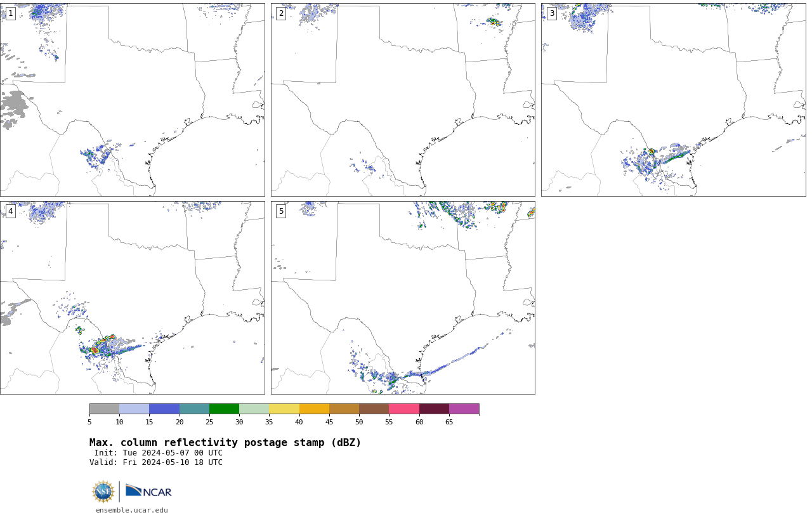Click the 'Valid: Fri 2024-05-10 18 UTC' text
The width and height of the screenshot is (812, 517).
point(156,462)
